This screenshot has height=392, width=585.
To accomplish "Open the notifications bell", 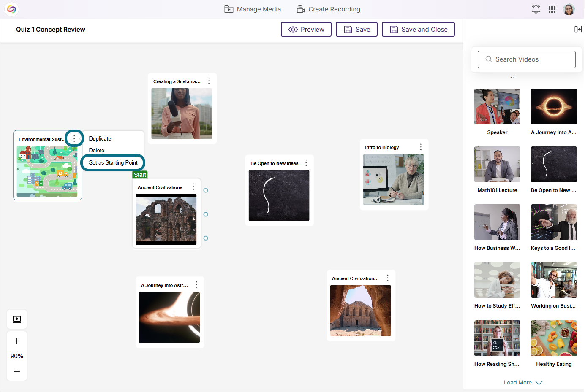I will click(x=536, y=9).
